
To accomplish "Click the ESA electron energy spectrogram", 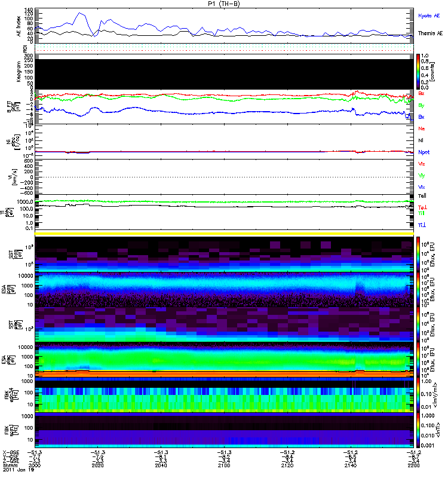I will click(x=224, y=360).
